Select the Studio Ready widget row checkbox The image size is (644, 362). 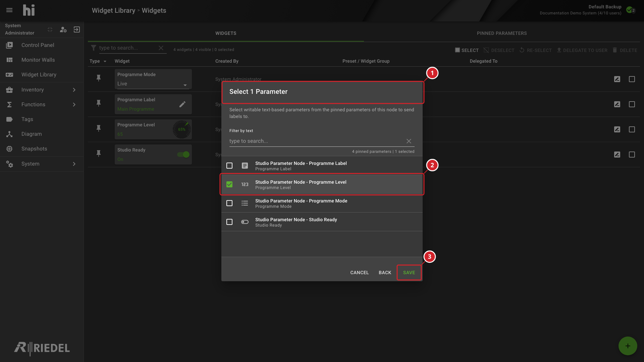coord(632,155)
